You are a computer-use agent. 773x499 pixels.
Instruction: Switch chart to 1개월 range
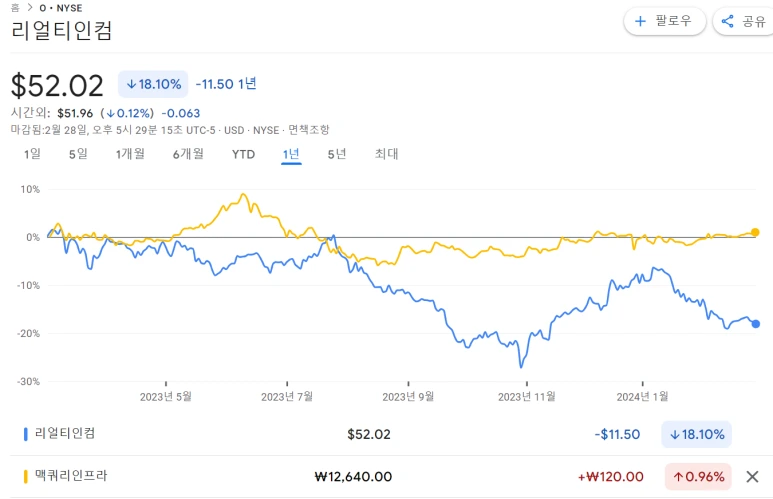130,154
